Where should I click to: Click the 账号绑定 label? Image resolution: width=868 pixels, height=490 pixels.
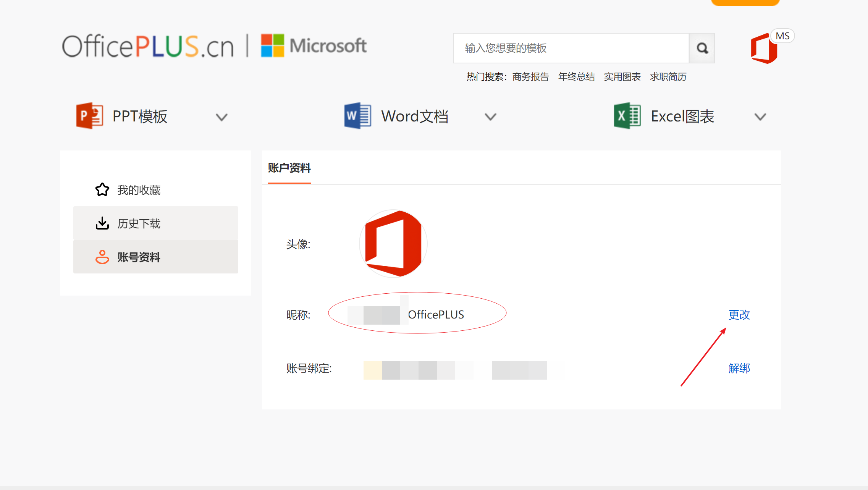pos(309,368)
